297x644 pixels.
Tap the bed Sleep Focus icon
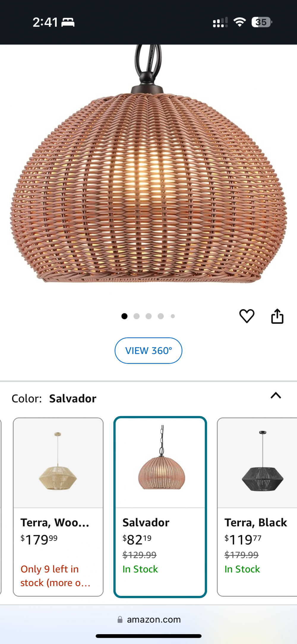point(68,22)
